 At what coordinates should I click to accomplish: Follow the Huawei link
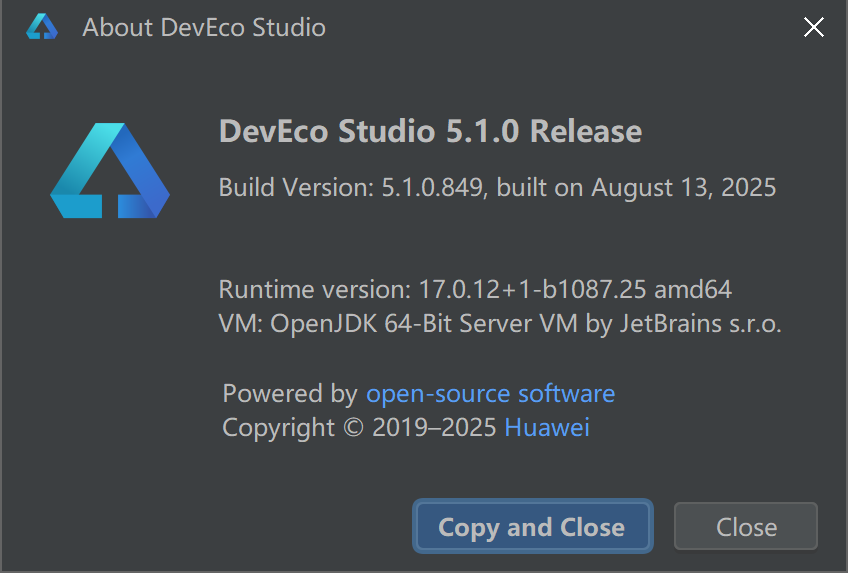(547, 428)
